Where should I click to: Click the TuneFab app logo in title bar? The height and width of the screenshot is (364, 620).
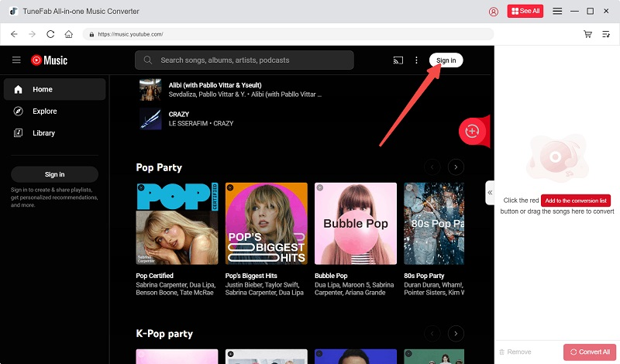point(13,11)
